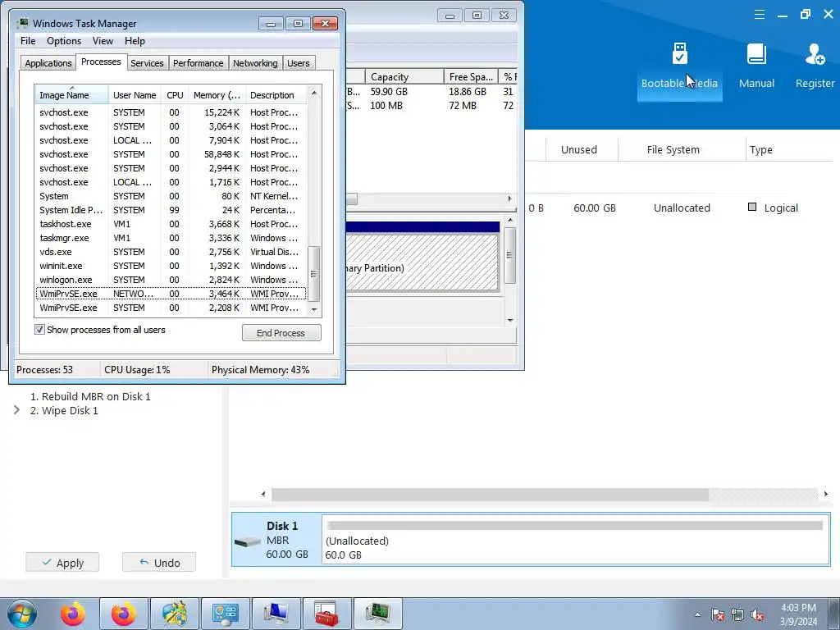The image size is (840, 630).
Task: Expand the Wipe Disk 1 pending operation
Action: (16, 410)
